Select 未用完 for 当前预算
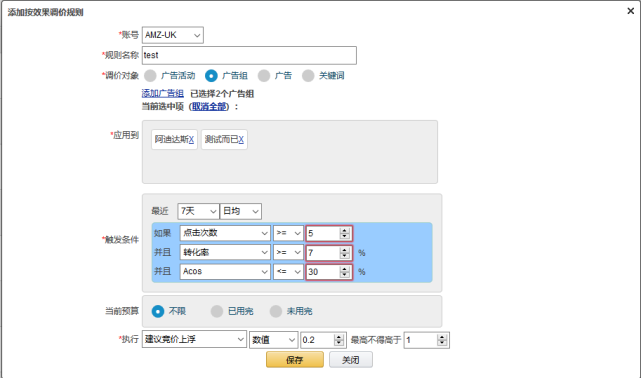This screenshot has height=378, width=641. (276, 311)
